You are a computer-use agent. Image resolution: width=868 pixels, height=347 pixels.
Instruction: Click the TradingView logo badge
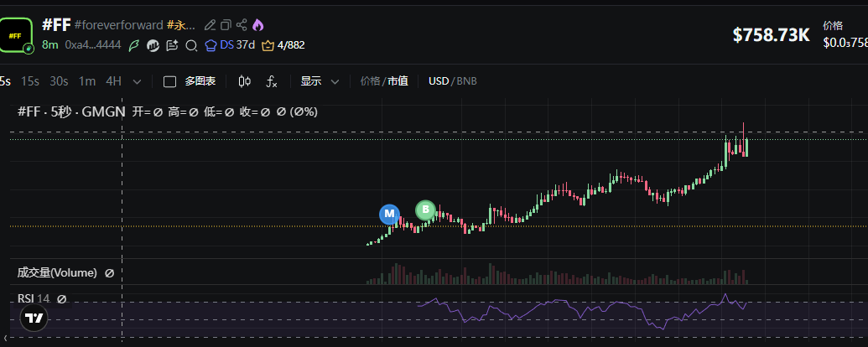(x=34, y=318)
